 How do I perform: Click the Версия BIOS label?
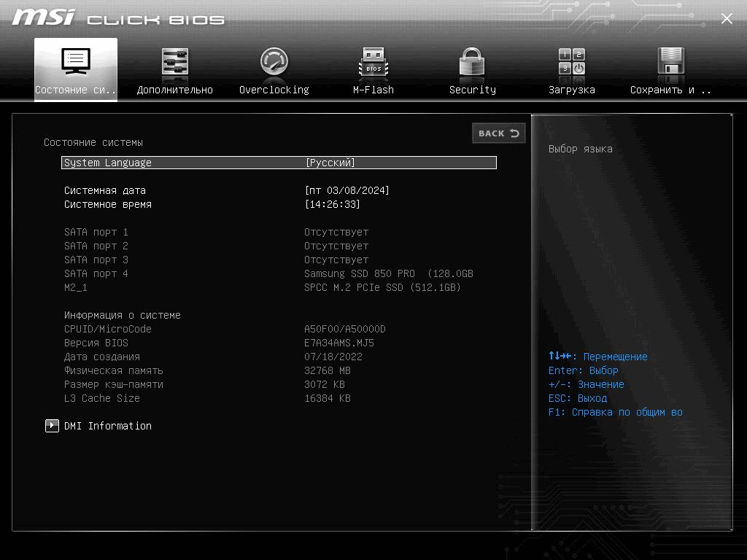click(96, 343)
